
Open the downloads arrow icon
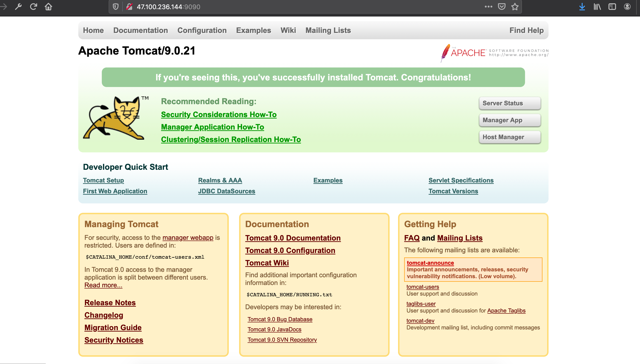582,7
